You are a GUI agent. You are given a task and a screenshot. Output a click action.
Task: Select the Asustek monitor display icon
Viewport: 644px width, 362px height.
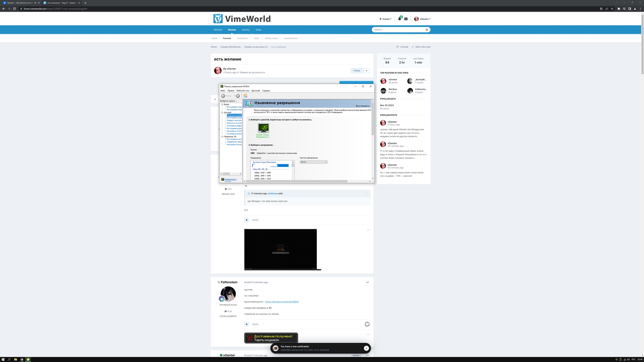[x=263, y=128]
